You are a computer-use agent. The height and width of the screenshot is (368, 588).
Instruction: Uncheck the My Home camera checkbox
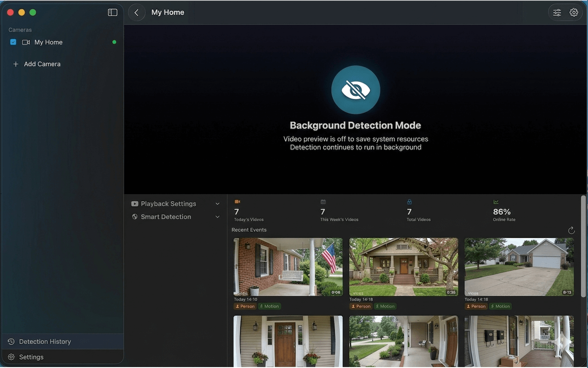point(13,42)
